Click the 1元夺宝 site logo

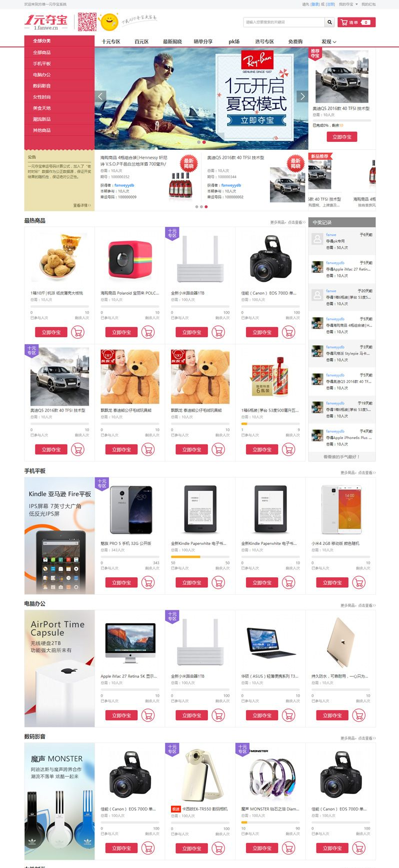[x=46, y=22]
